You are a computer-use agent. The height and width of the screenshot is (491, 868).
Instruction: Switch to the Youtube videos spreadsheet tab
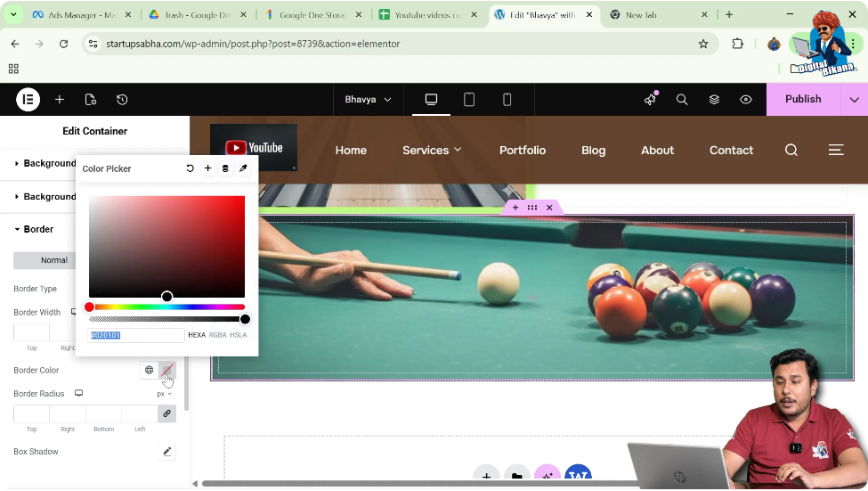pyautogui.click(x=428, y=15)
